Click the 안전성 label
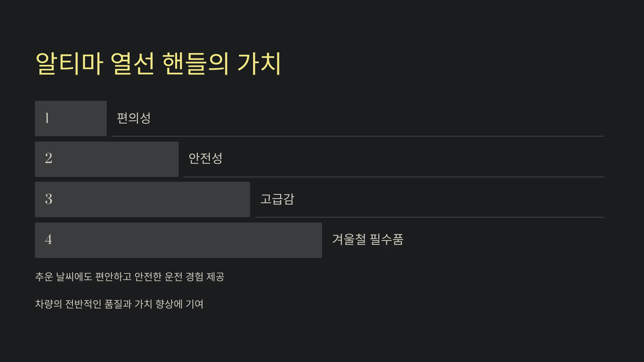644x362 pixels. coord(206,158)
